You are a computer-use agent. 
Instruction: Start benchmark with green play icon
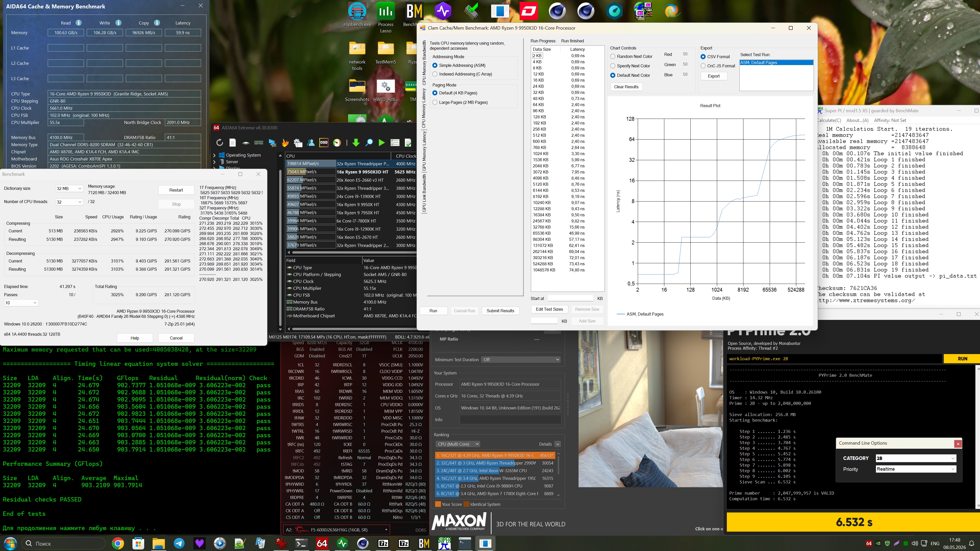point(382,143)
